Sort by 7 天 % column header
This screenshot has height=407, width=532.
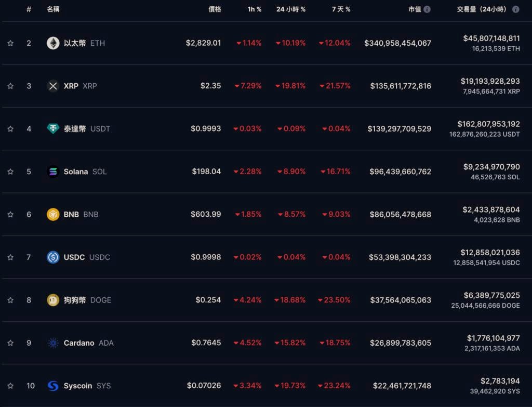click(x=341, y=9)
